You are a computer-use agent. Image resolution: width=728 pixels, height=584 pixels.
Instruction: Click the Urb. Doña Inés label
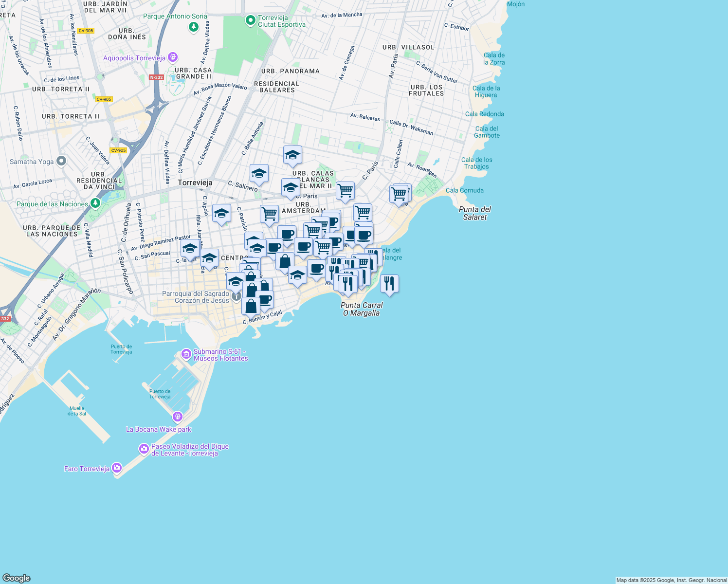pos(127,34)
